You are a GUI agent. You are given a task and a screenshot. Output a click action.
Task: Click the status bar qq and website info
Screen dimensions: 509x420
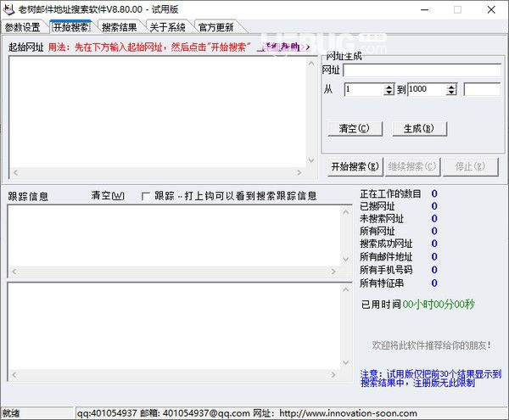pyautogui.click(x=247, y=413)
